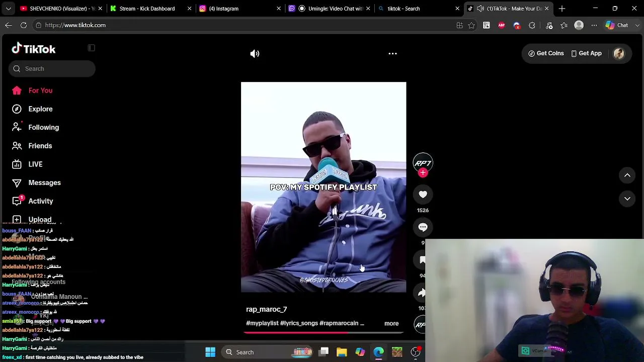The image size is (644, 362).
Task: Open browser Settings and more menu
Action: (594, 25)
